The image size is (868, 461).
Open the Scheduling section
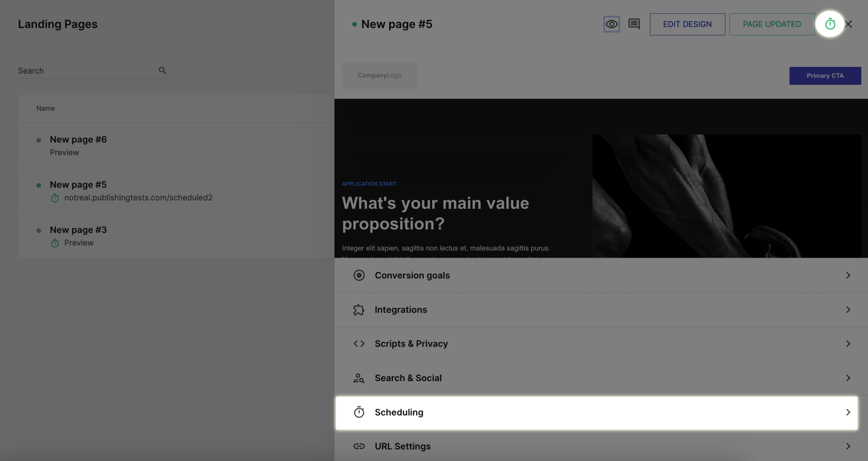[597, 412]
